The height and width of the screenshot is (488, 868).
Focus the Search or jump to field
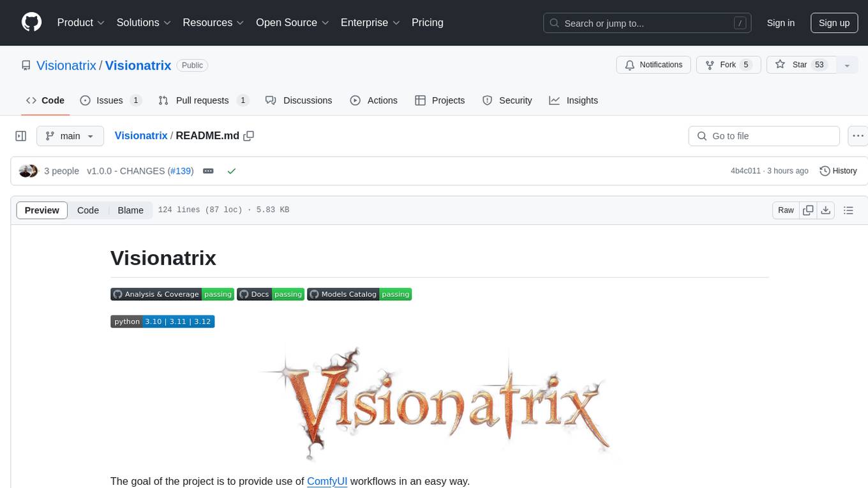click(x=647, y=23)
